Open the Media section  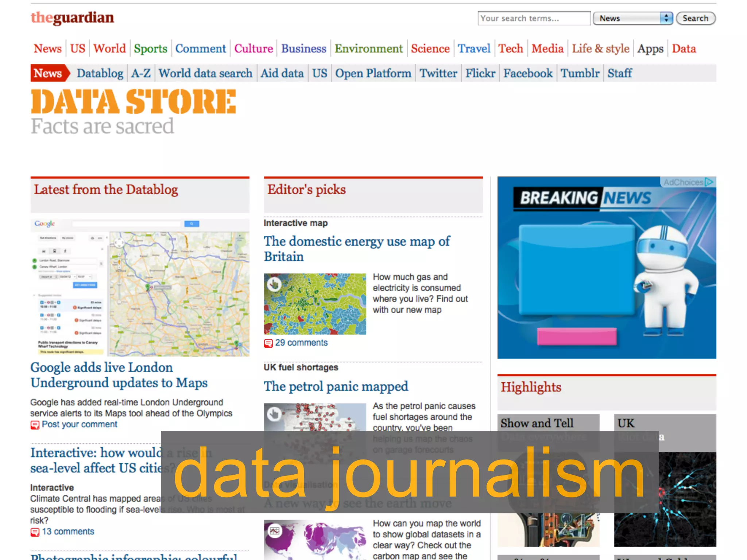(x=547, y=48)
